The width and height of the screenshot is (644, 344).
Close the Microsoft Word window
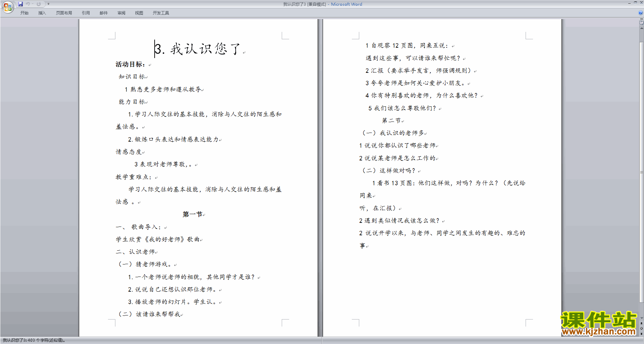coord(641,3)
